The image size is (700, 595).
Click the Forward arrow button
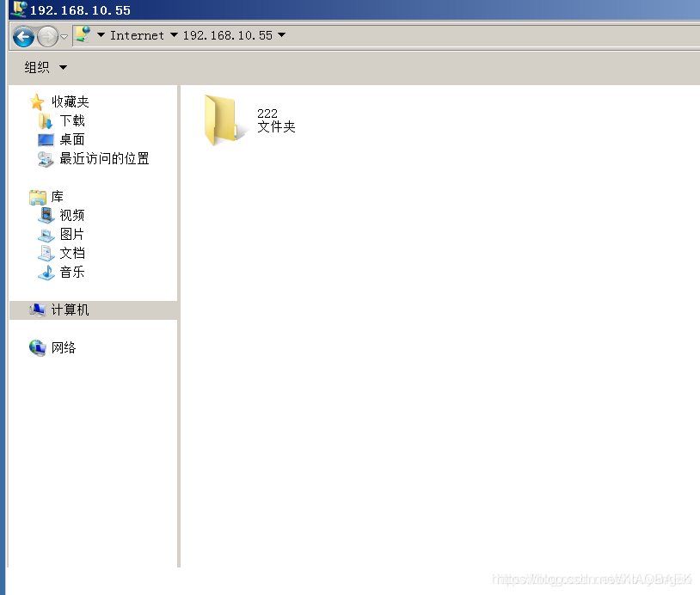pyautogui.click(x=48, y=36)
